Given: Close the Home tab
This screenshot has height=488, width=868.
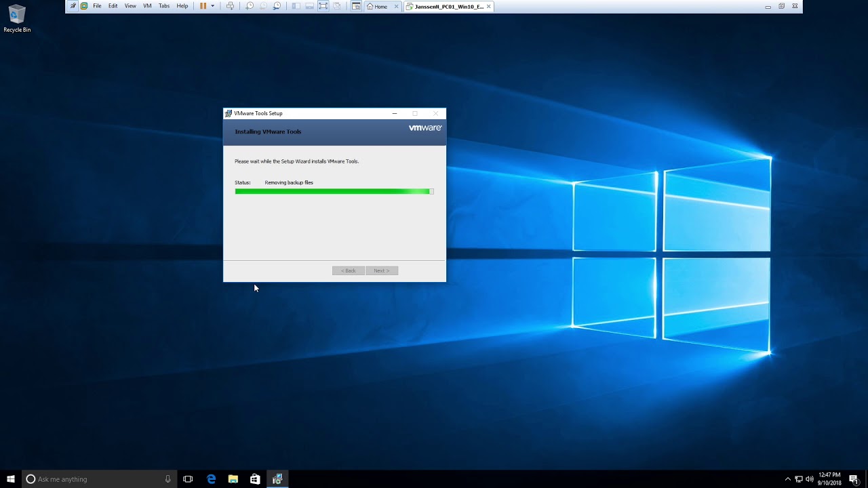Looking at the screenshot, I should [x=397, y=7].
